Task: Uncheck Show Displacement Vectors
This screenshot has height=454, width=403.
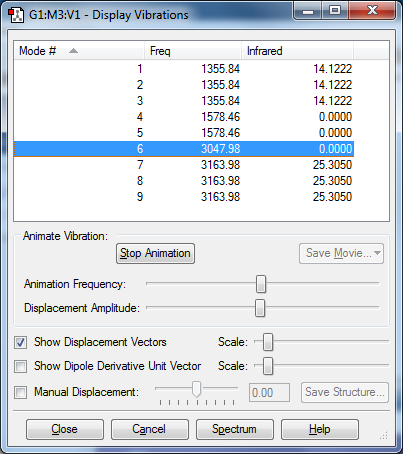Action: coord(20,342)
